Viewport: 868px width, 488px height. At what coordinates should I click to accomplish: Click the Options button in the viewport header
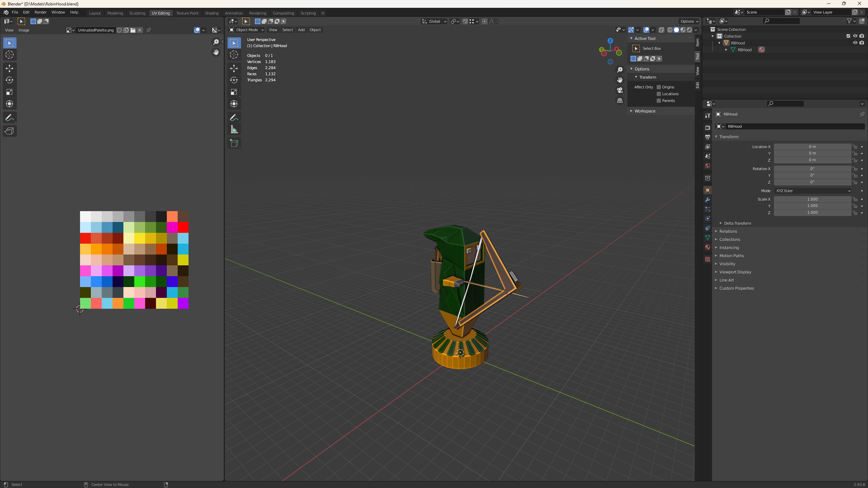pos(689,21)
